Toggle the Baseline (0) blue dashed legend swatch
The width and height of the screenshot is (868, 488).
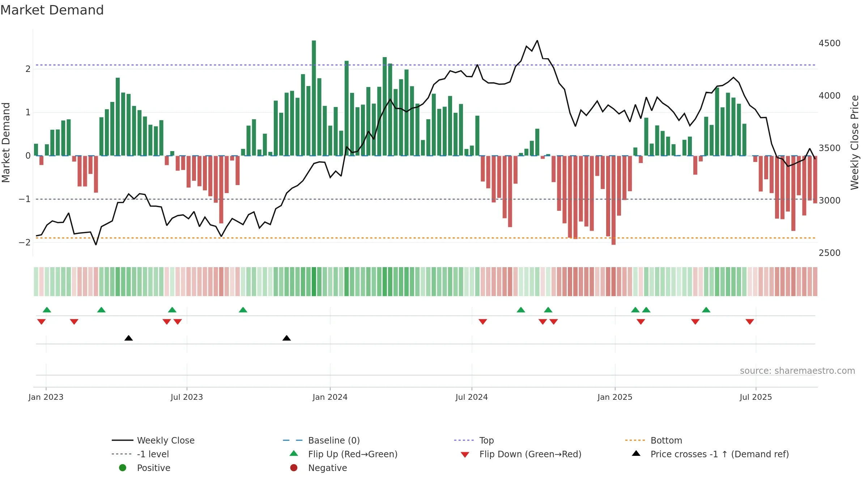click(293, 440)
